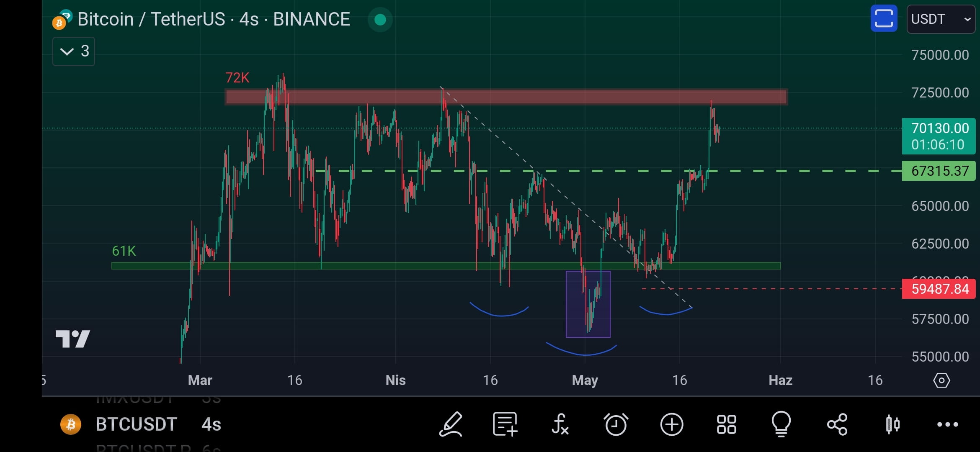Click the Haz label on the time axis

pyautogui.click(x=780, y=380)
